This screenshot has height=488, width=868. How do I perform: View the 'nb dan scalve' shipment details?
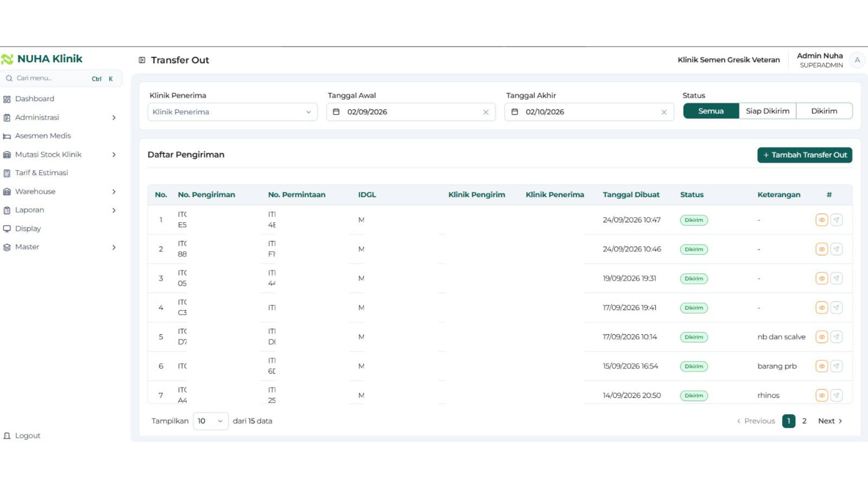(821, 337)
